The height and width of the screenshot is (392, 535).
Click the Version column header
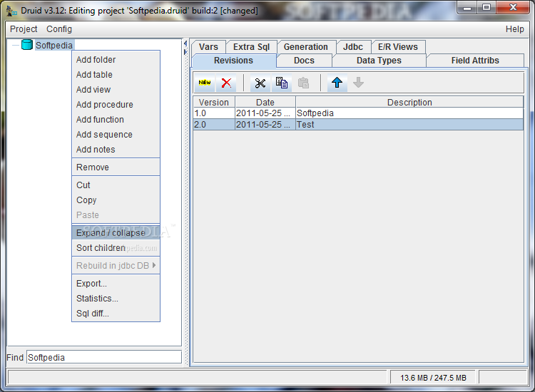[214, 102]
